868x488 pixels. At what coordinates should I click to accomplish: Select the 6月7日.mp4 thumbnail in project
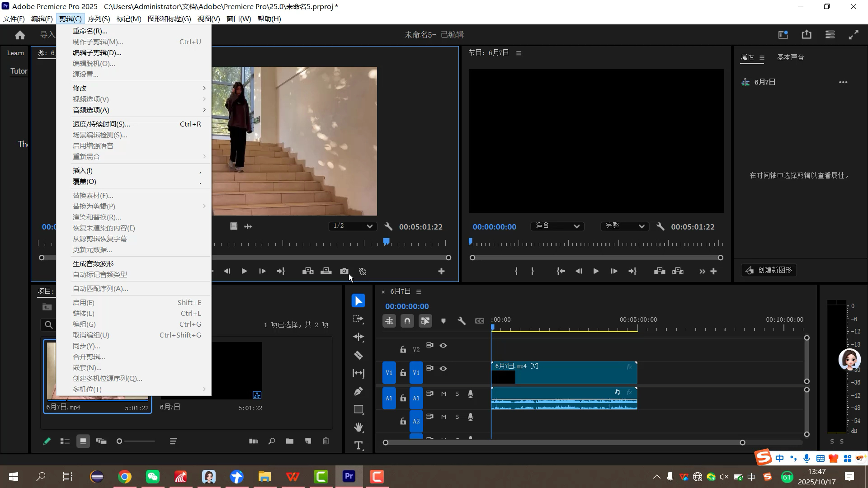click(x=52, y=371)
